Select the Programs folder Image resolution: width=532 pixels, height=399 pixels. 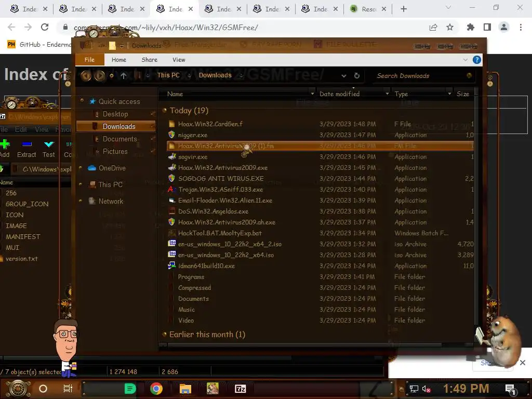coord(191,277)
